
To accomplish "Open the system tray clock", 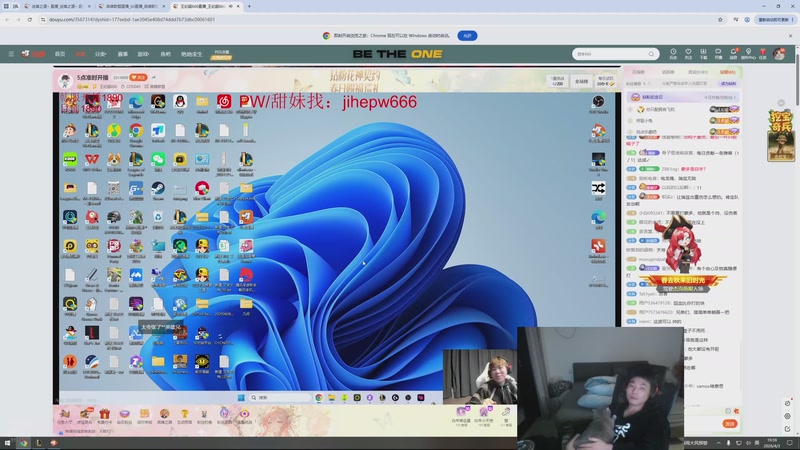I will [772, 443].
